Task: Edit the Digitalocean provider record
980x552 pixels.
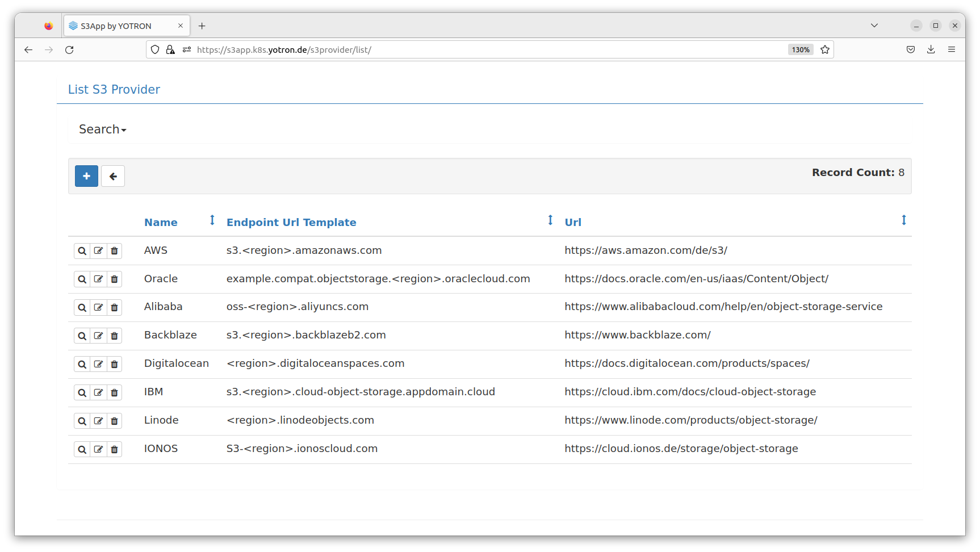Action: (x=98, y=365)
